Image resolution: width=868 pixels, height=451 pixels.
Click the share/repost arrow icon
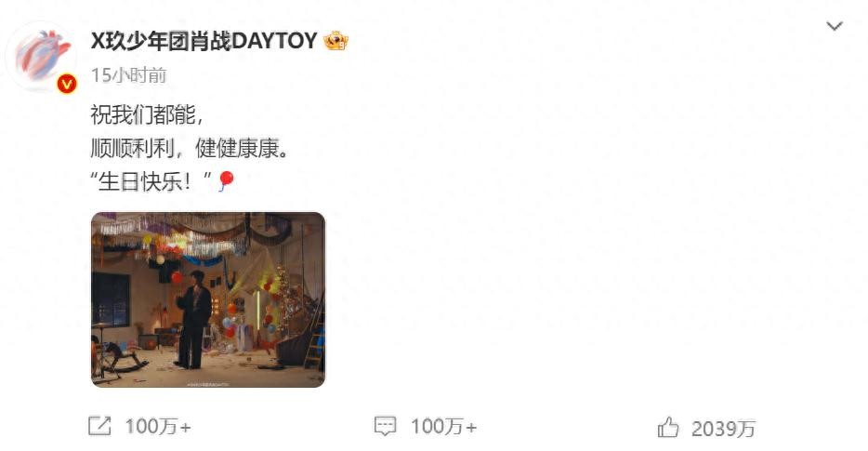[99, 426]
